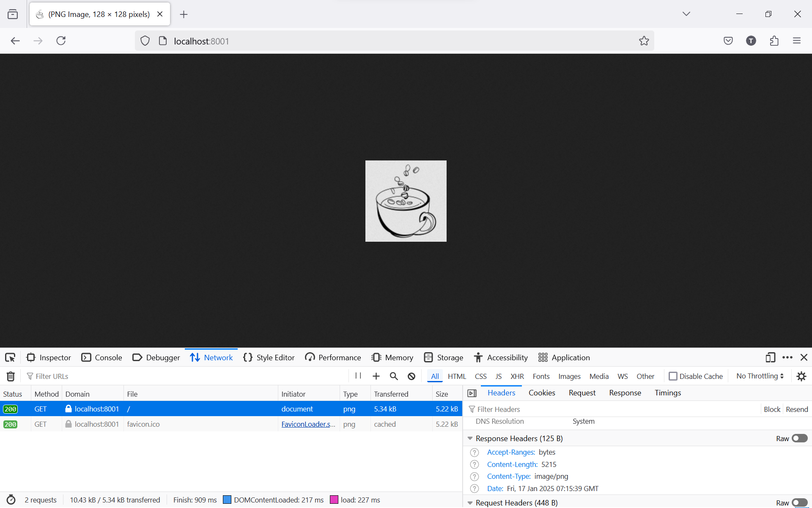Bookmark this page with star icon
This screenshot has height=508, width=812.
pos(644,41)
